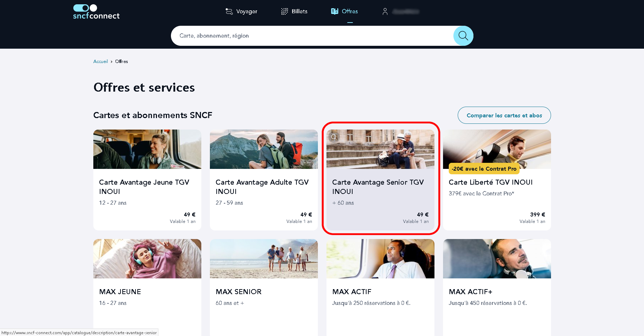Open the MAX ACTIF offer
Viewport: 644px width, 336px height.
pyautogui.click(x=380, y=287)
